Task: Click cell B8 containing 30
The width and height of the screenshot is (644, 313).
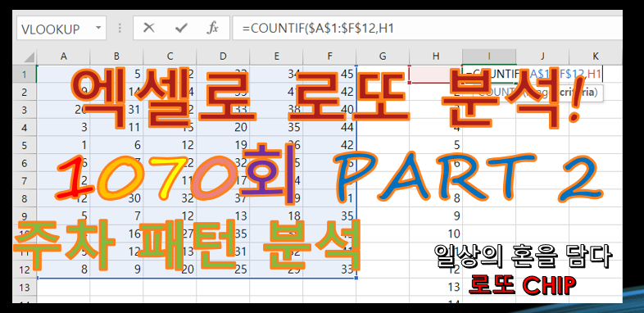Action: pos(116,198)
